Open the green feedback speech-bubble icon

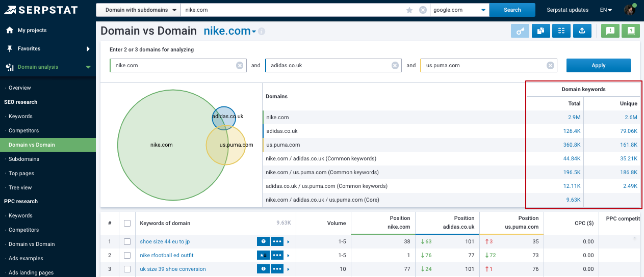610,31
